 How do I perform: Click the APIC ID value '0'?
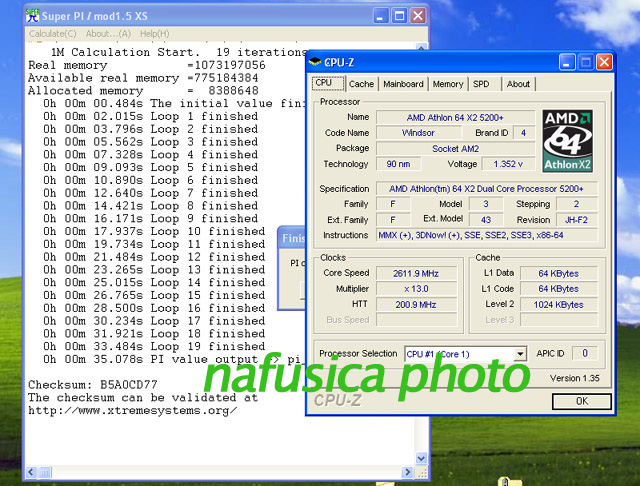pos(584,353)
